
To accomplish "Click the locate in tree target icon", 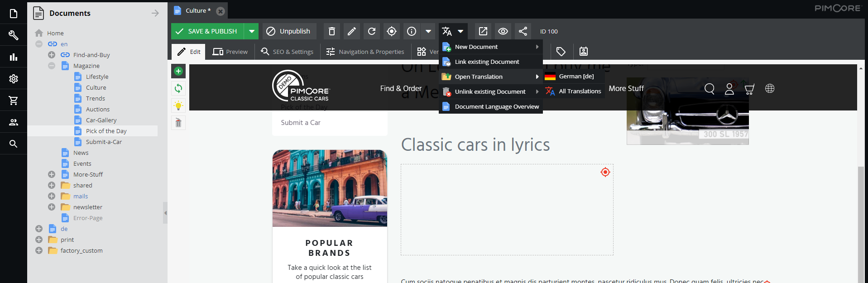I will (x=392, y=31).
